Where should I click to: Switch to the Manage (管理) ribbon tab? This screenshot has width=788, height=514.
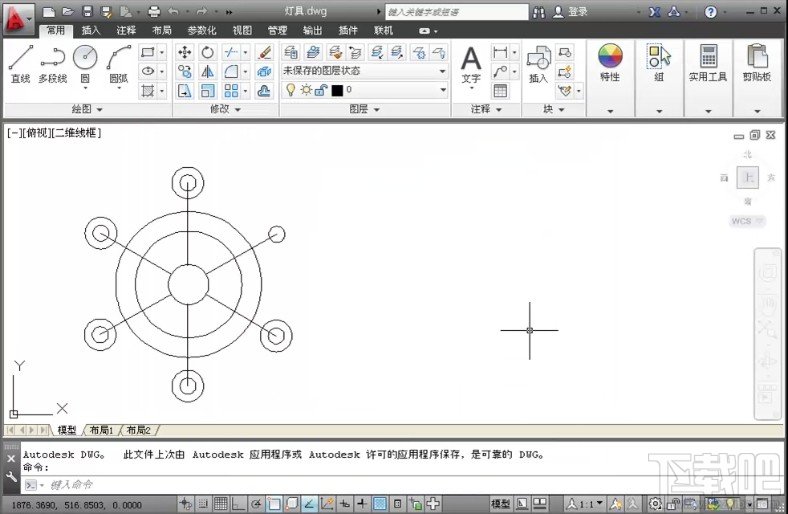277,31
